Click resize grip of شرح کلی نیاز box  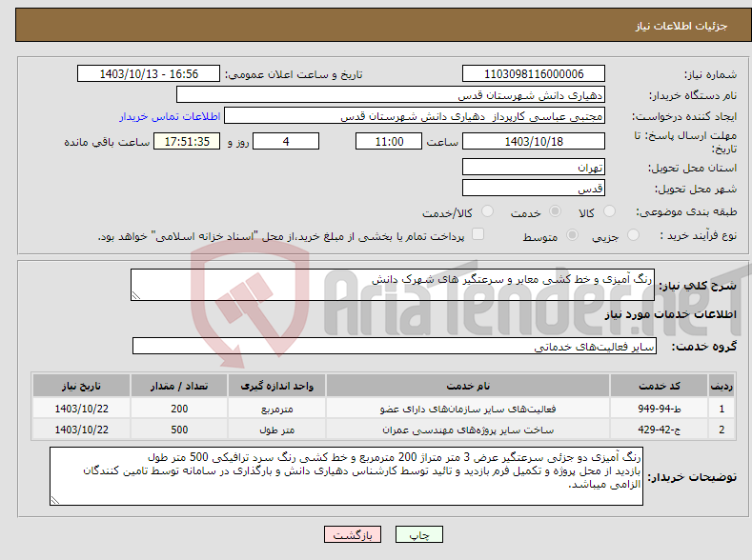(x=136, y=295)
